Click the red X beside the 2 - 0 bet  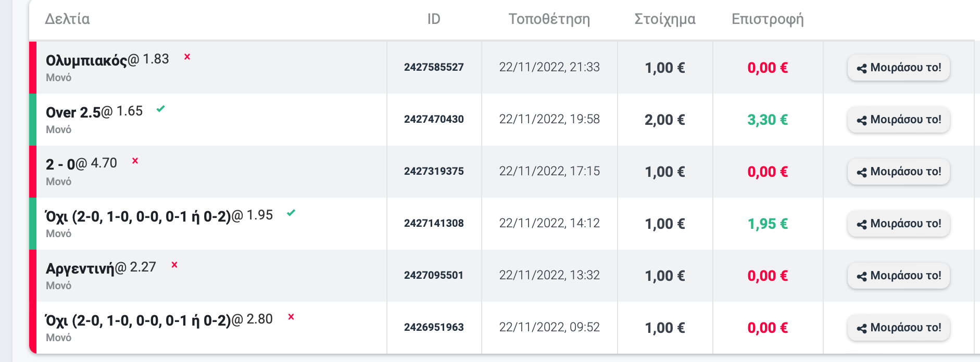pos(135,161)
